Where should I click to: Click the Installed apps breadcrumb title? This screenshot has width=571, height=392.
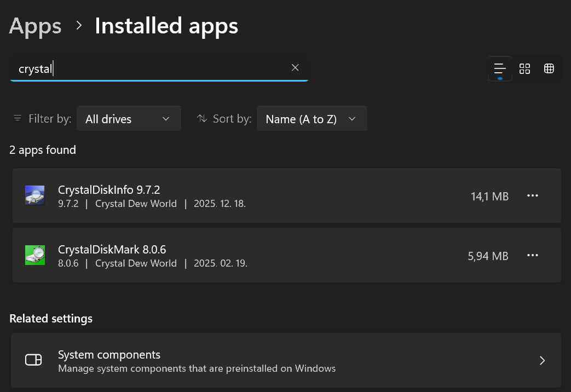[x=166, y=26]
